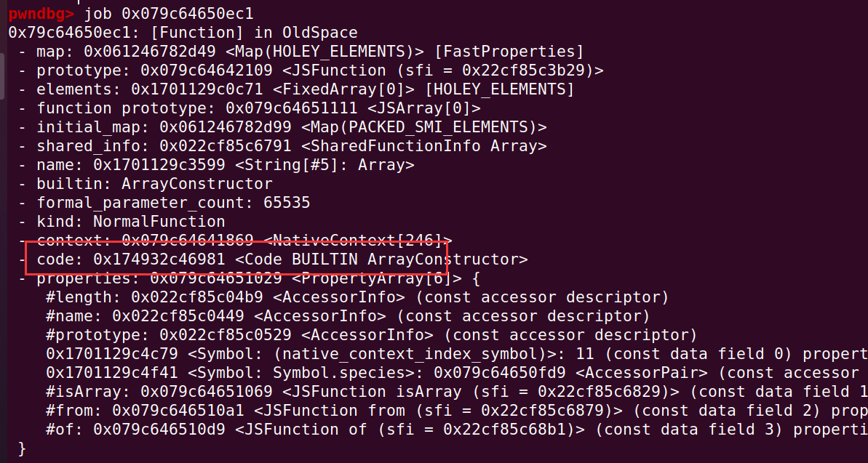Click the shared_info address 0x022cf85c6791
The width and height of the screenshot is (868, 463).
226,146
